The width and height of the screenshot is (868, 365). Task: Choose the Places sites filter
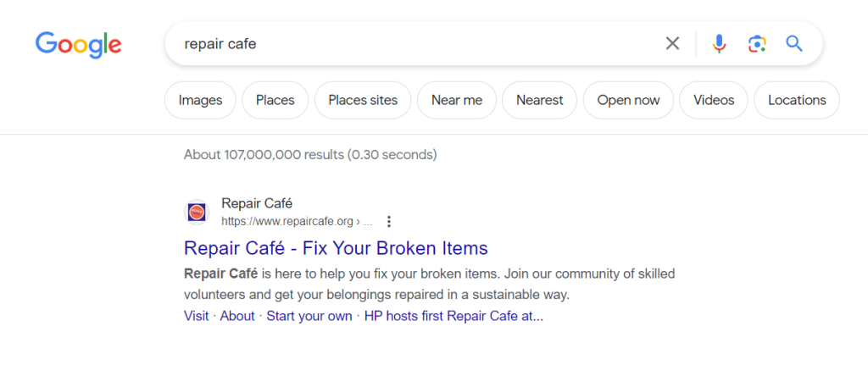(363, 100)
